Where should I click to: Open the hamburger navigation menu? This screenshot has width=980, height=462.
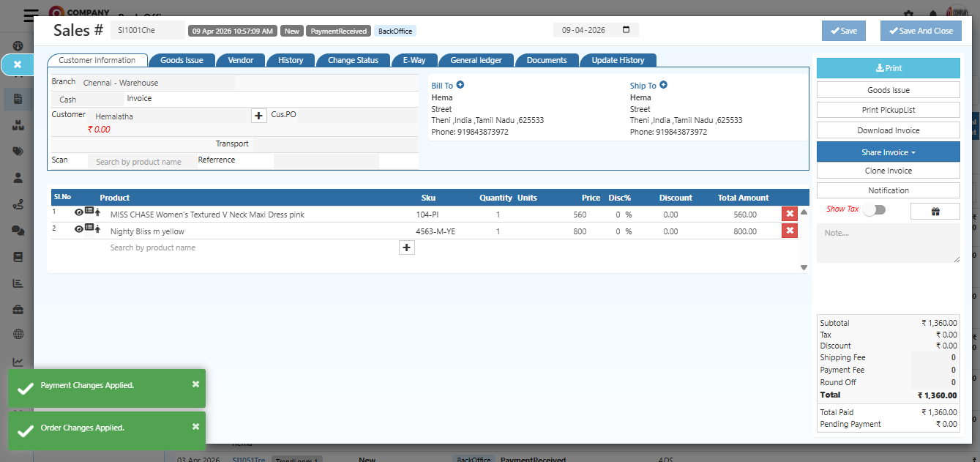[29, 15]
